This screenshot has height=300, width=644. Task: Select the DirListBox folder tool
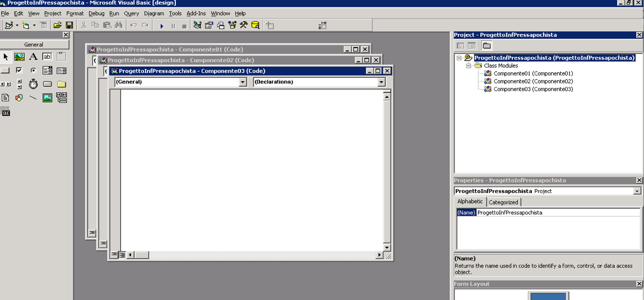pos(61,84)
